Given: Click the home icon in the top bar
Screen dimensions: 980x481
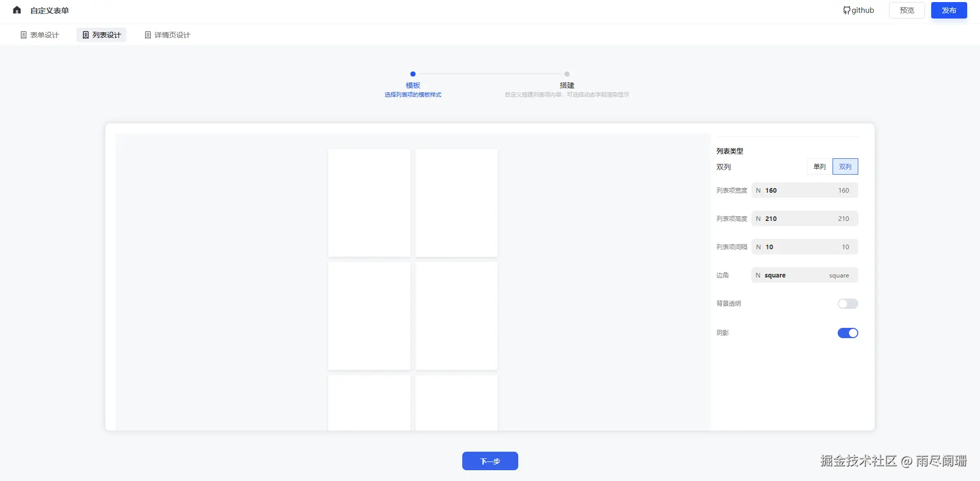Looking at the screenshot, I should 16,10.
